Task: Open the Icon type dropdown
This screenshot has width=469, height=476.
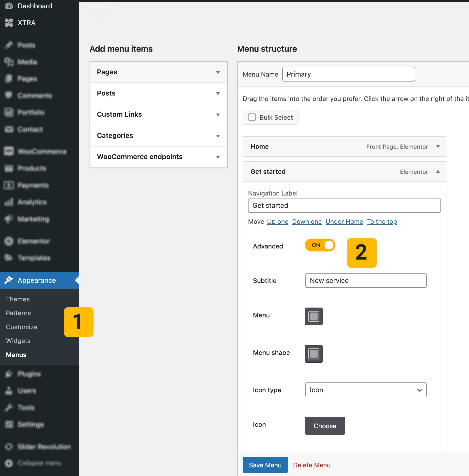Action: (x=366, y=390)
